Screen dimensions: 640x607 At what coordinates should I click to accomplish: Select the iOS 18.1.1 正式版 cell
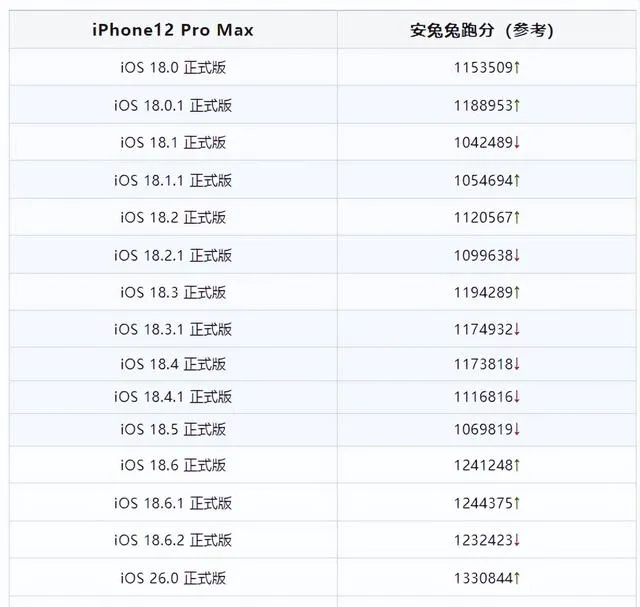click(x=173, y=180)
